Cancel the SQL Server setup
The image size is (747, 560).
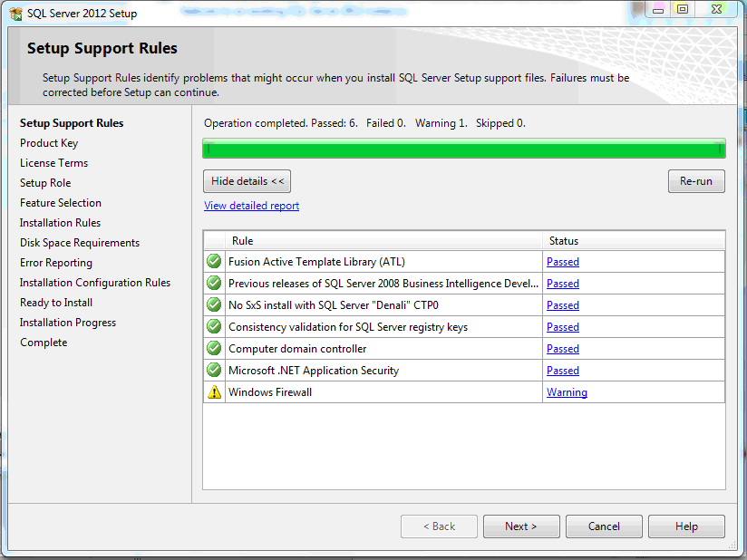604,526
